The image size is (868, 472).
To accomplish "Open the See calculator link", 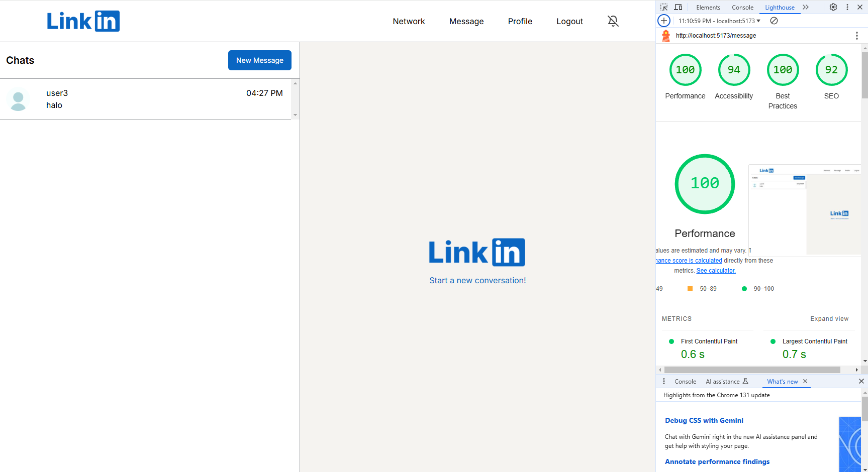I will click(716, 271).
